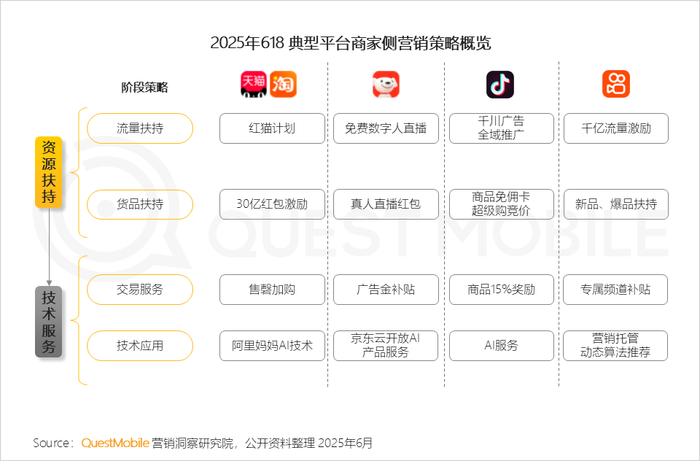Select the 交易服务 stage pill
Image resolution: width=700 pixels, height=461 pixels.
pos(140,290)
